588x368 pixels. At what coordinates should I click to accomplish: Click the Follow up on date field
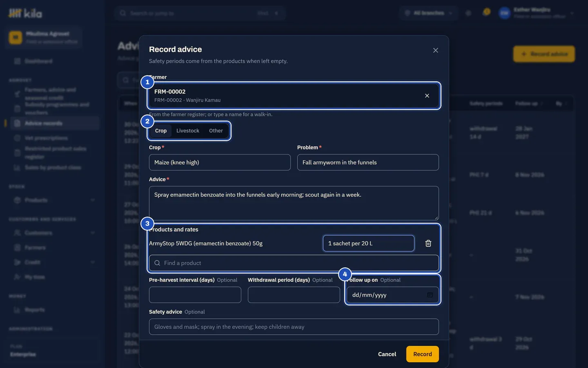[393, 295]
